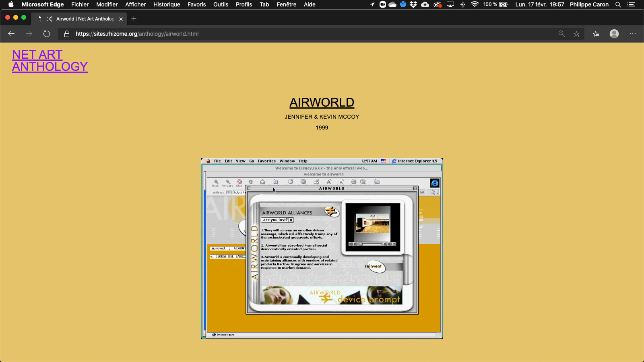Open Favorites from the browser toolbar icon
Screen dimensions: 644x362
(275, 182)
